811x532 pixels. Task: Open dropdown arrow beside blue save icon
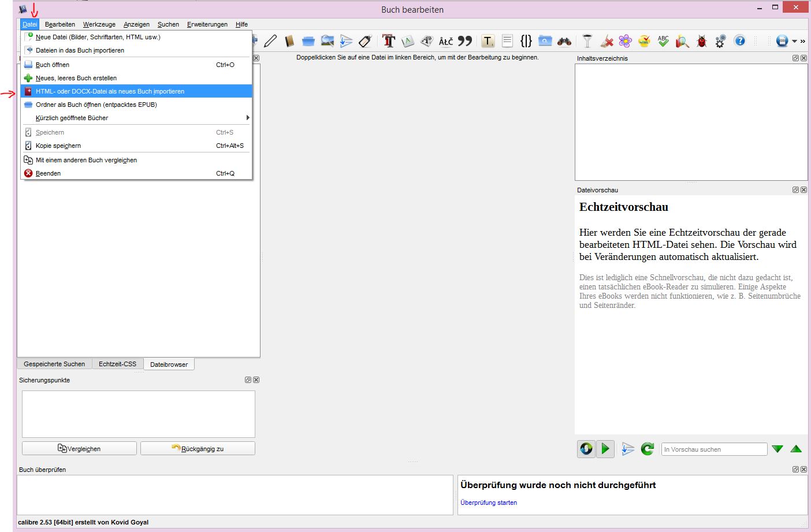tap(794, 41)
